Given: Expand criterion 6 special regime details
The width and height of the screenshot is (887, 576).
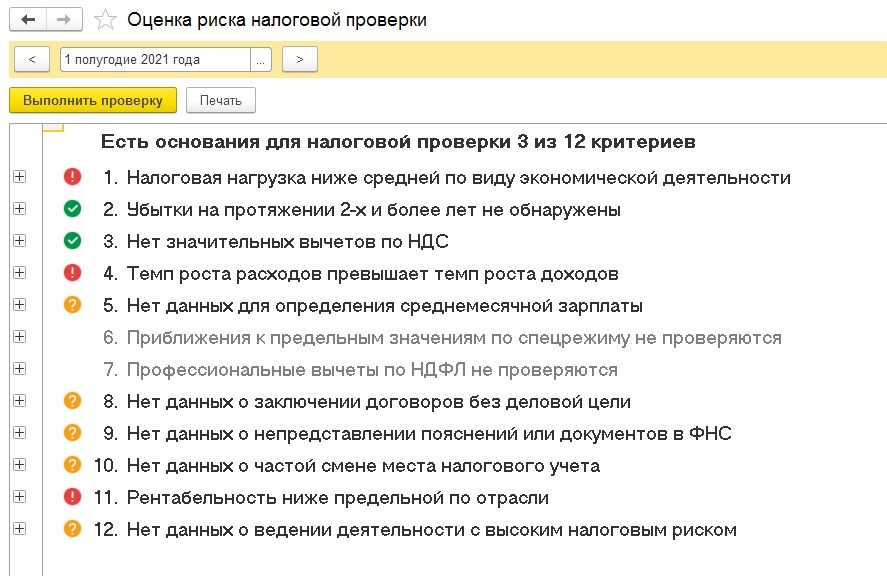Looking at the screenshot, I should [x=20, y=337].
